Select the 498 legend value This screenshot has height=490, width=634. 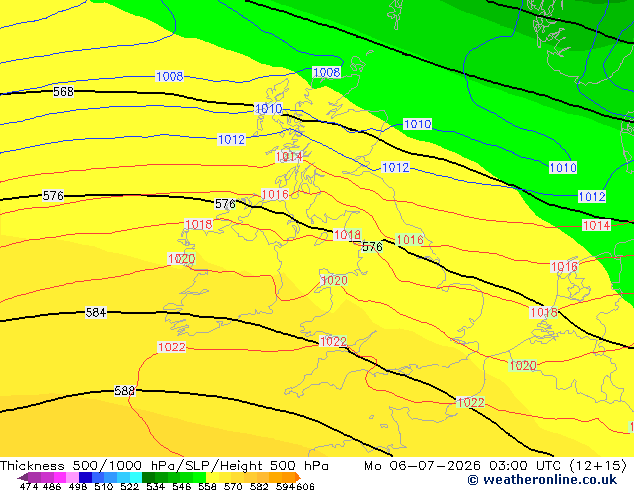coord(78,486)
